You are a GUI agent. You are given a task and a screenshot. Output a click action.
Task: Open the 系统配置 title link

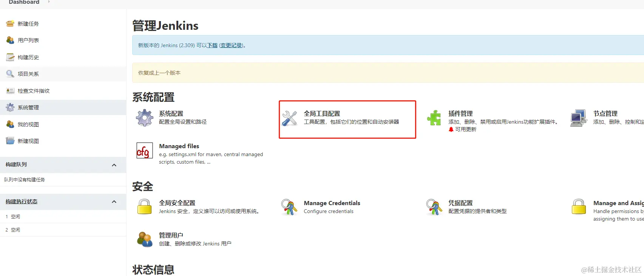coord(171,113)
